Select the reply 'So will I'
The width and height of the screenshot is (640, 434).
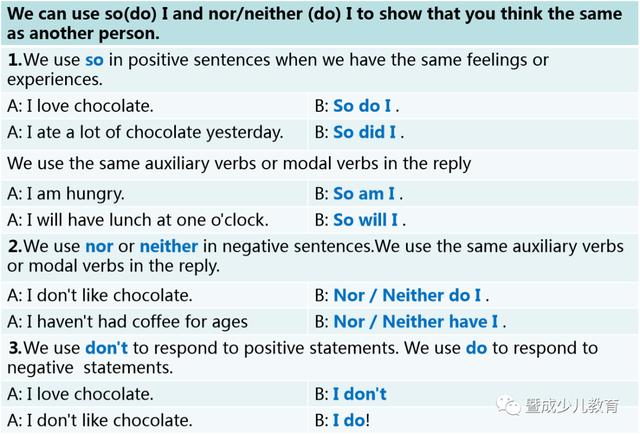click(365, 220)
